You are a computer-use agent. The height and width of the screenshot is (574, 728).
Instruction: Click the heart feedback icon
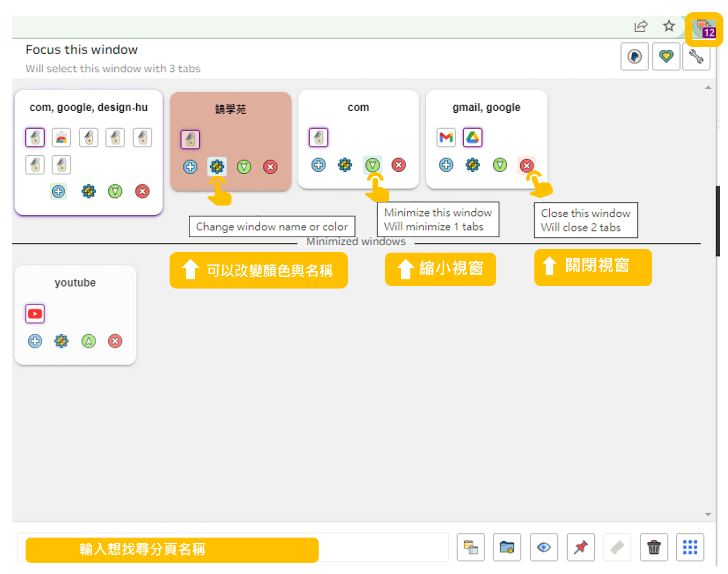tap(666, 56)
